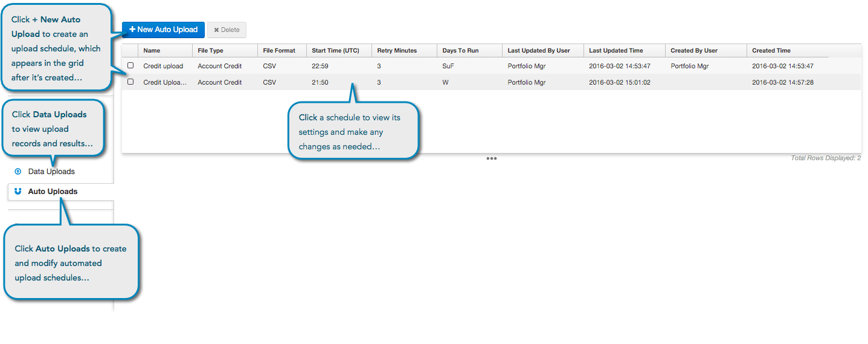Screen dimensions: 868x344
Task: Click the greyed Delete button
Action: [227, 30]
